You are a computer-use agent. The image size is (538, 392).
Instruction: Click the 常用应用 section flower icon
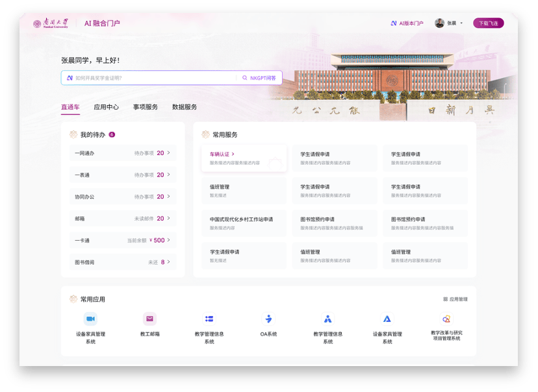pos(73,299)
